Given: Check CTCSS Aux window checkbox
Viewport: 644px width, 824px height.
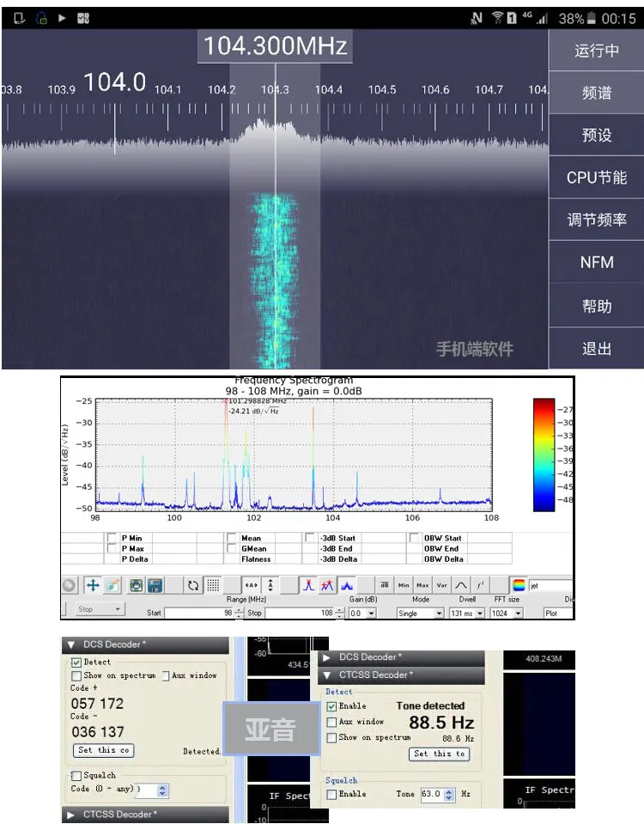Looking at the screenshot, I should click(331, 722).
